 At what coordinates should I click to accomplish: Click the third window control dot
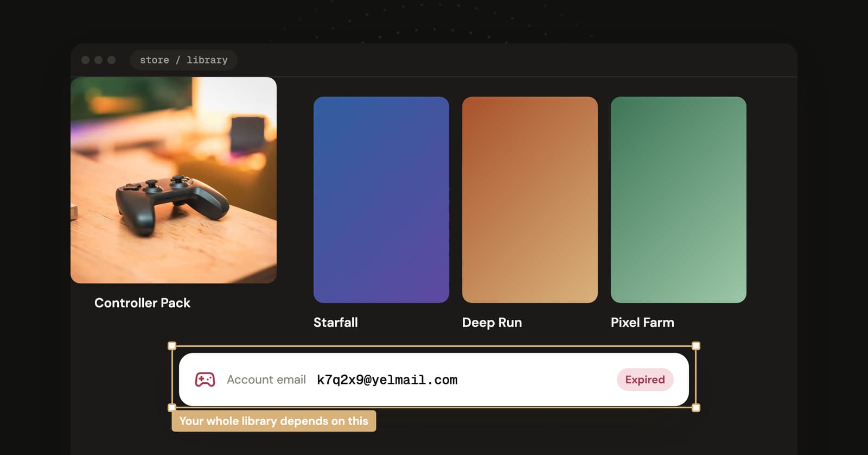111,60
